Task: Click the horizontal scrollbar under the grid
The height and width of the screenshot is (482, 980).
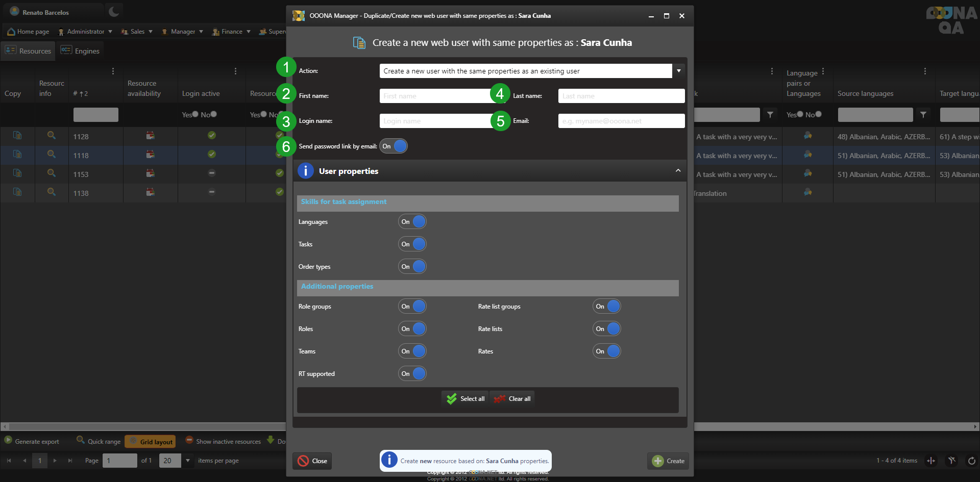Action: coord(143,426)
